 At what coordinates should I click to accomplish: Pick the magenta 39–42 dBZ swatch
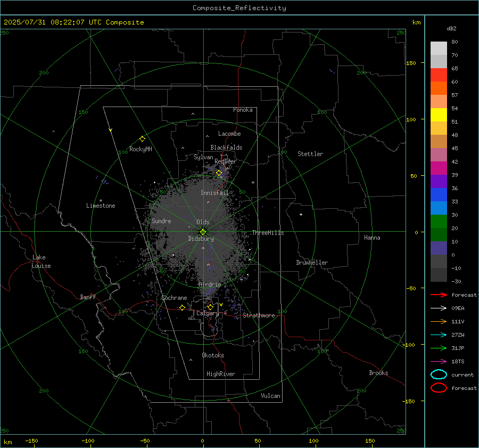[x=439, y=168]
